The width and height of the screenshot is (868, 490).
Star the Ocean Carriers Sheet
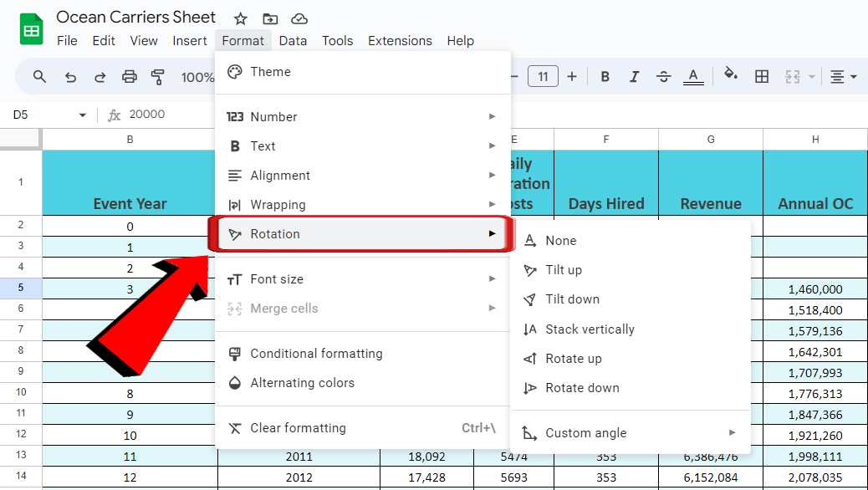click(x=240, y=17)
